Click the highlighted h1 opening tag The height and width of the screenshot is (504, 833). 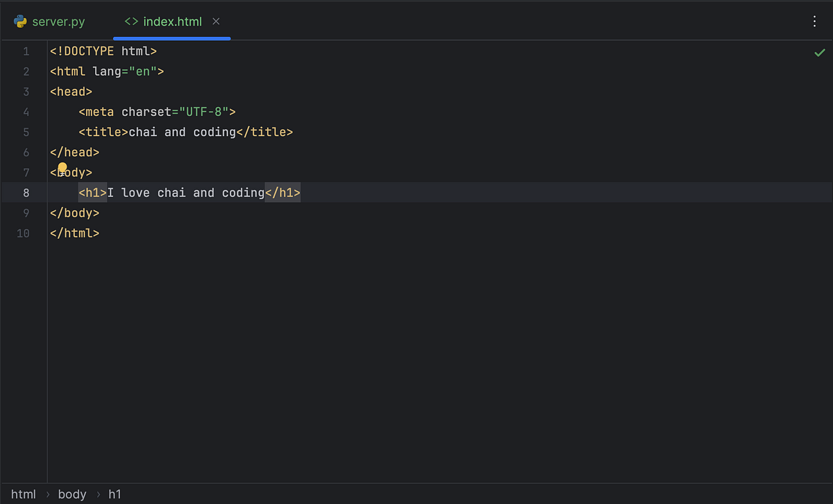[x=92, y=192]
